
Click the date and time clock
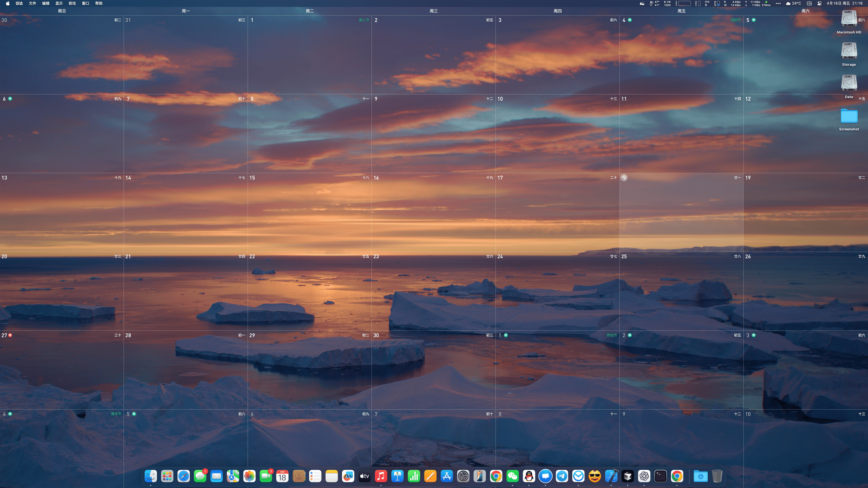[844, 3]
